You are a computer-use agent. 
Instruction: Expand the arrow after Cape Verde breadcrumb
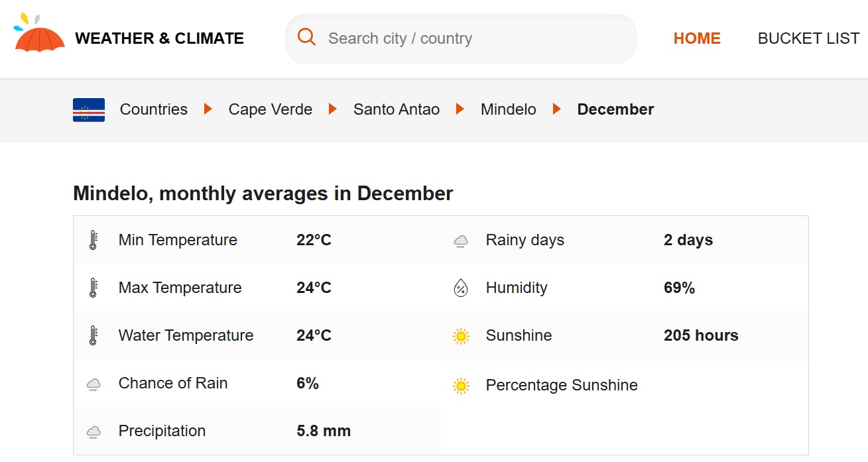click(x=332, y=109)
